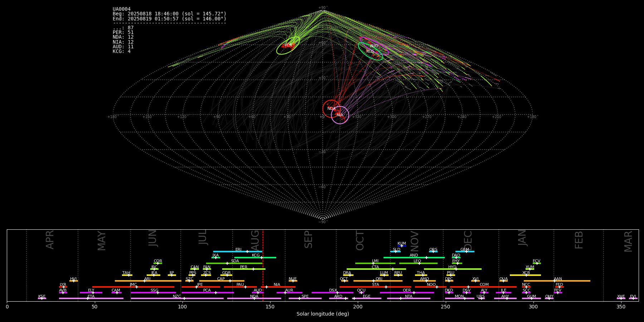This screenshot has height=322, width=644.
Task: Select the "NIA: 12" legend count entry
Action: pos(123,42)
